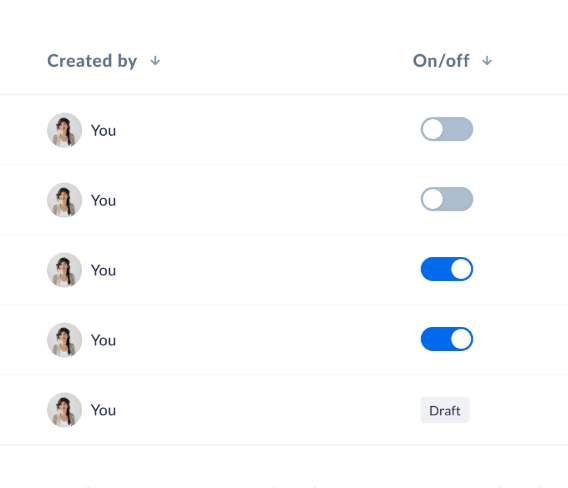
Task: Sort using the arrow beside On/off
Action: pos(487,61)
